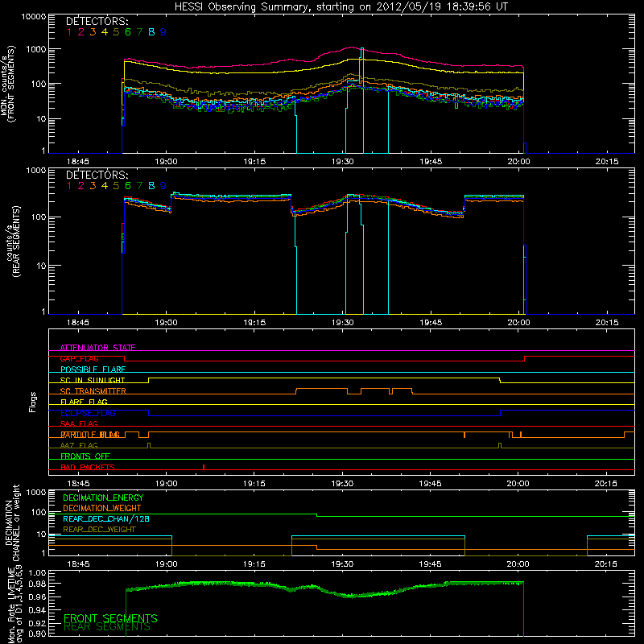Click the FLARE_FLAG label
644x644 pixels.
[x=84, y=402]
